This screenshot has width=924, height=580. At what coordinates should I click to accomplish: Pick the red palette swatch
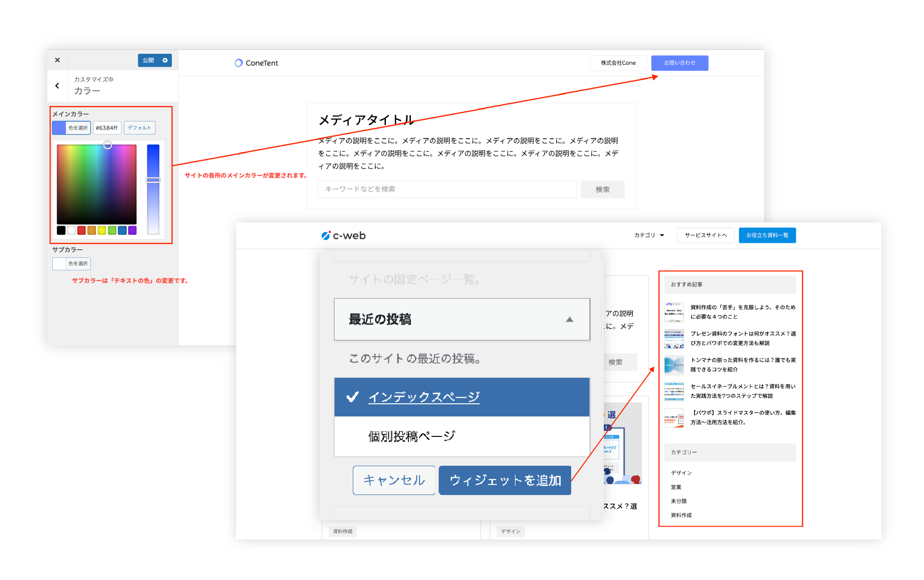(82, 230)
